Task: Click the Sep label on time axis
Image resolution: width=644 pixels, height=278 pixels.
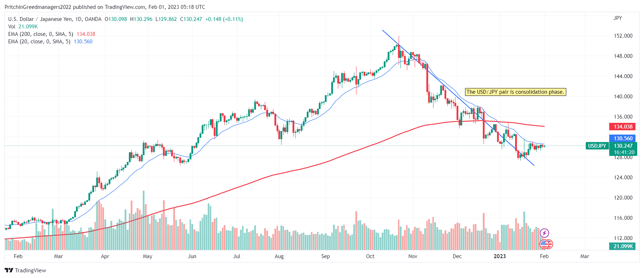Action: pos(326,256)
